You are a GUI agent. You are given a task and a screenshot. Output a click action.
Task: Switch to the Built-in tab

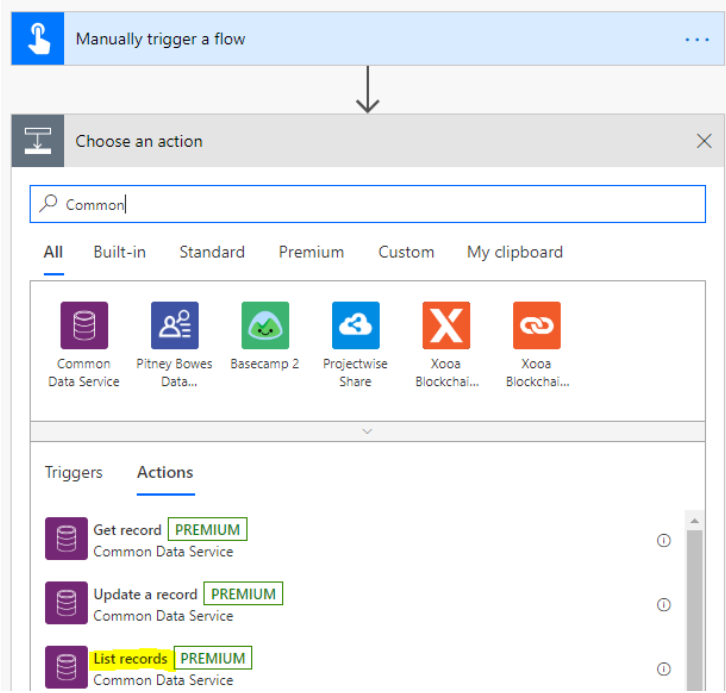point(119,252)
